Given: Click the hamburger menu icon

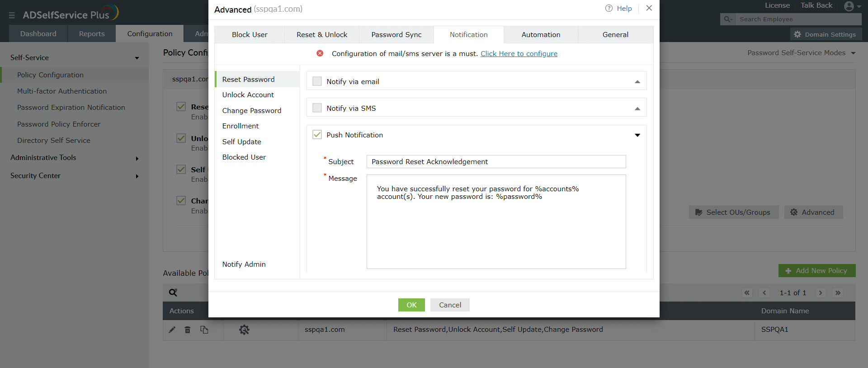Looking at the screenshot, I should (12, 15).
